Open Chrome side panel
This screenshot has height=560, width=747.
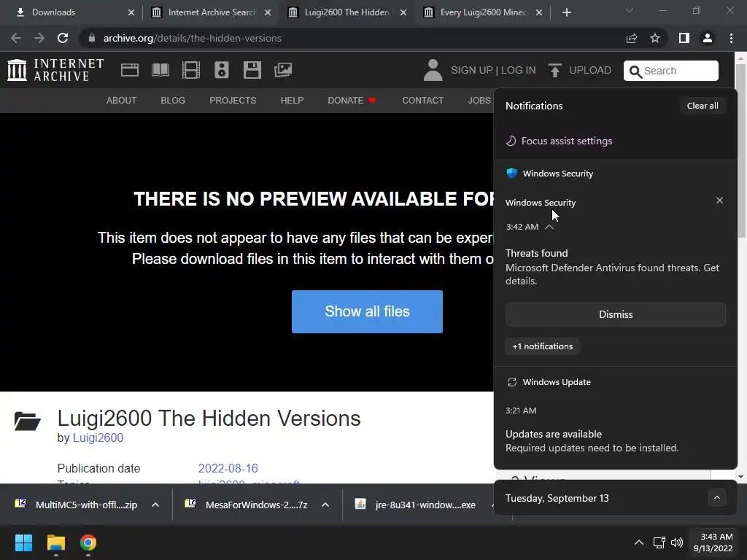[x=684, y=38]
